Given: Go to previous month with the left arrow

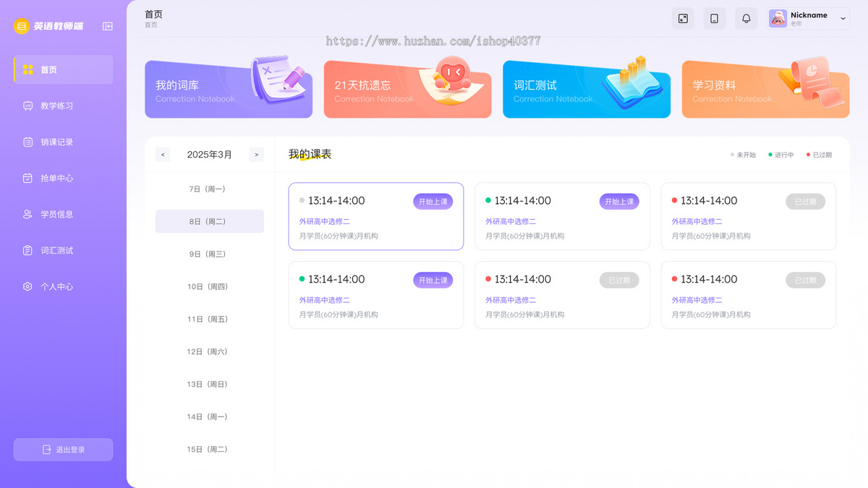Looking at the screenshot, I should click(162, 154).
